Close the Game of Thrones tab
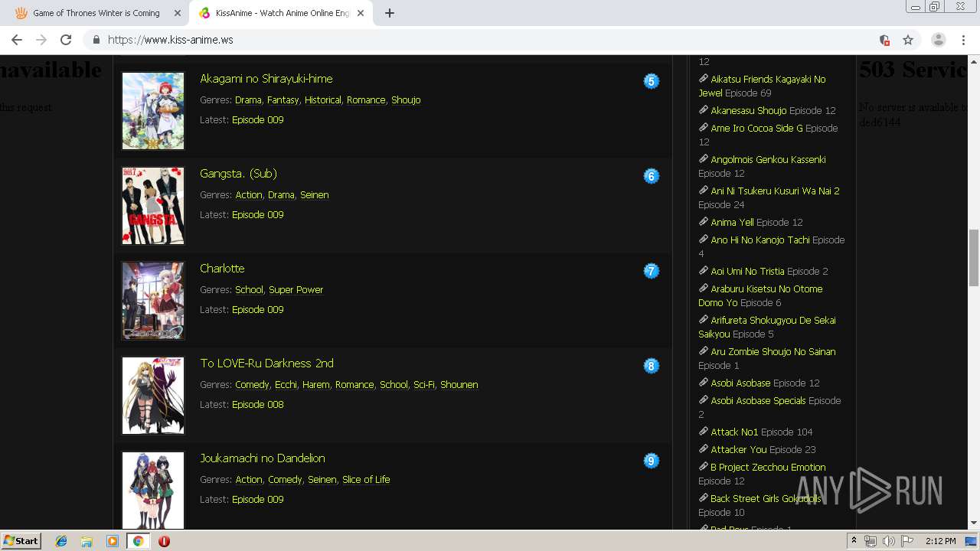This screenshot has height=551, width=980. [178, 13]
